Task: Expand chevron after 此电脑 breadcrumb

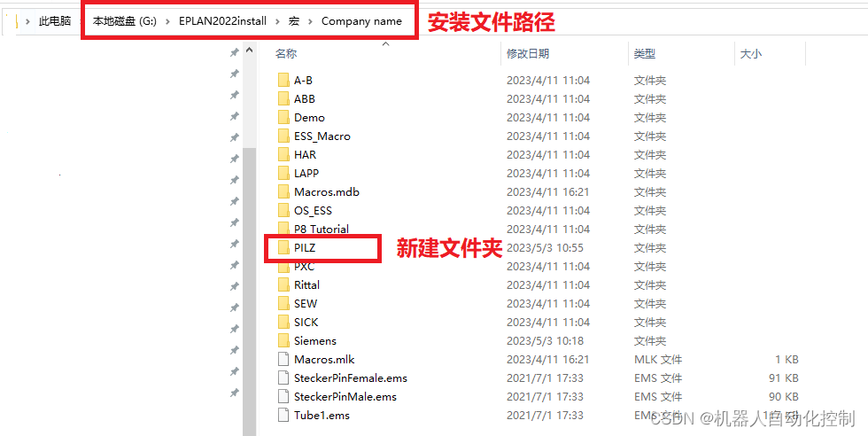Action: point(81,21)
